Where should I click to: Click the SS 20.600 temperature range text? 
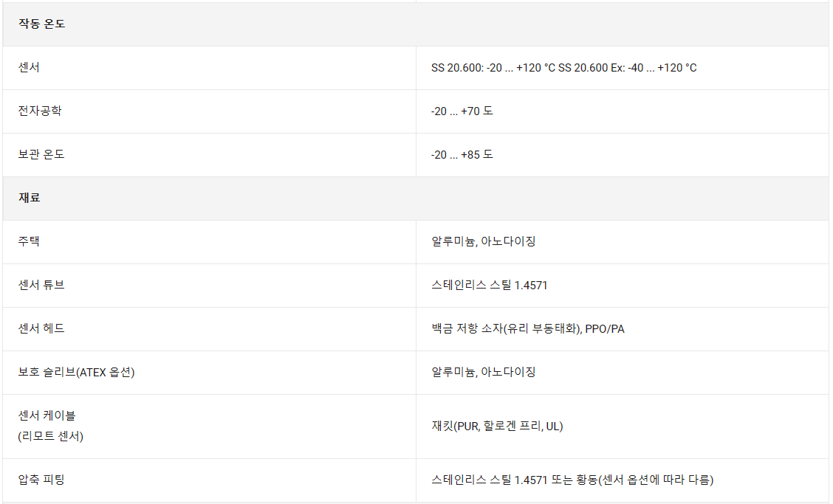click(563, 68)
